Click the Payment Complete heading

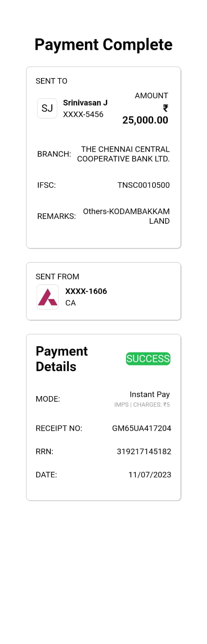(x=103, y=44)
